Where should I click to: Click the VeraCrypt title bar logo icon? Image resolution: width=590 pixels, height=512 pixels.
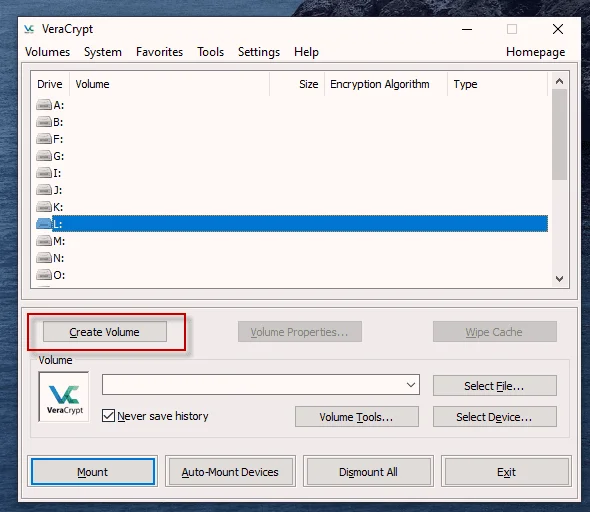(29, 29)
